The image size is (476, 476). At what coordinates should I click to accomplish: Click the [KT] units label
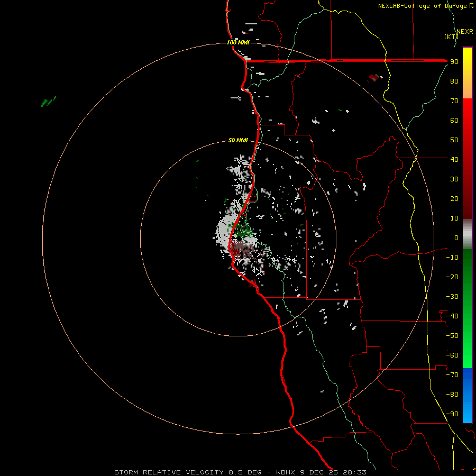451,36
